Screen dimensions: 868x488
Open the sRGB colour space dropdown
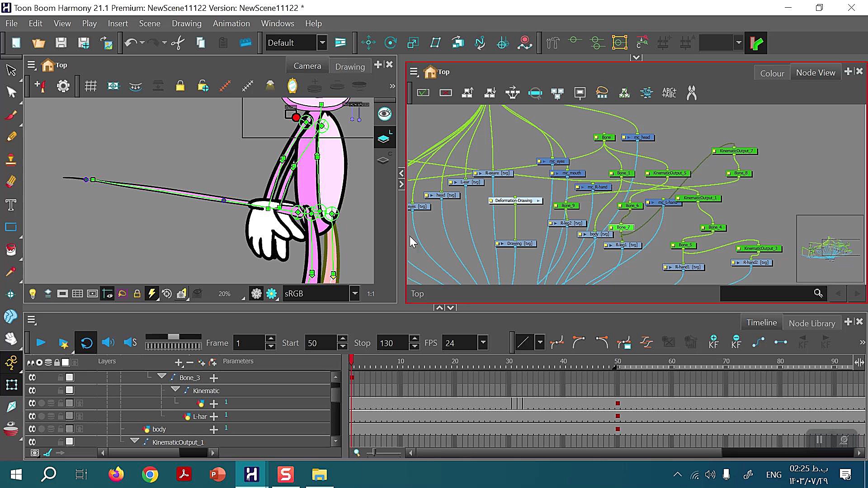tap(355, 294)
